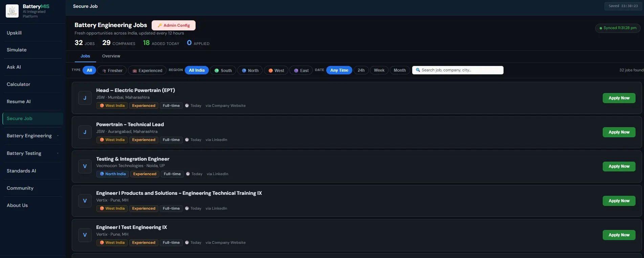Open the Community section

point(33,188)
